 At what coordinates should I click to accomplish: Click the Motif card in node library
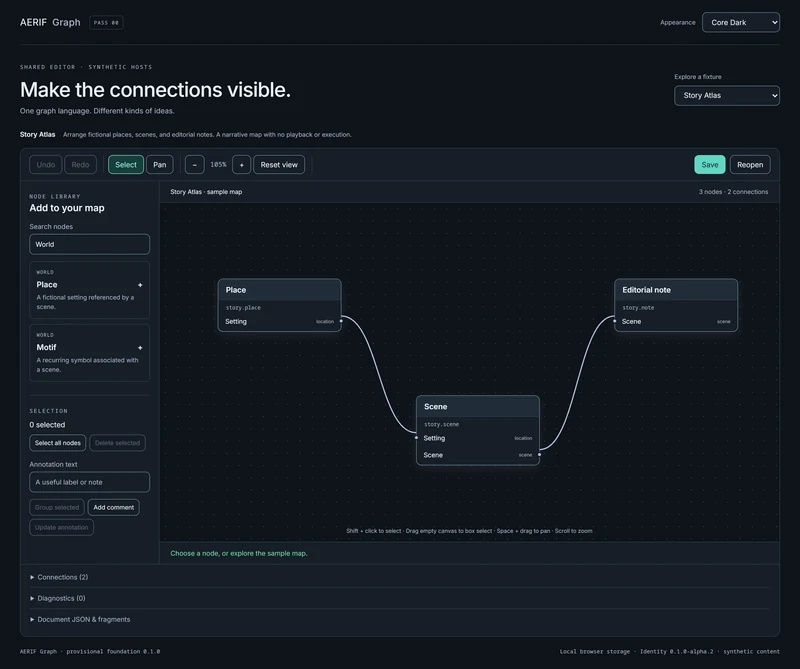pos(89,353)
